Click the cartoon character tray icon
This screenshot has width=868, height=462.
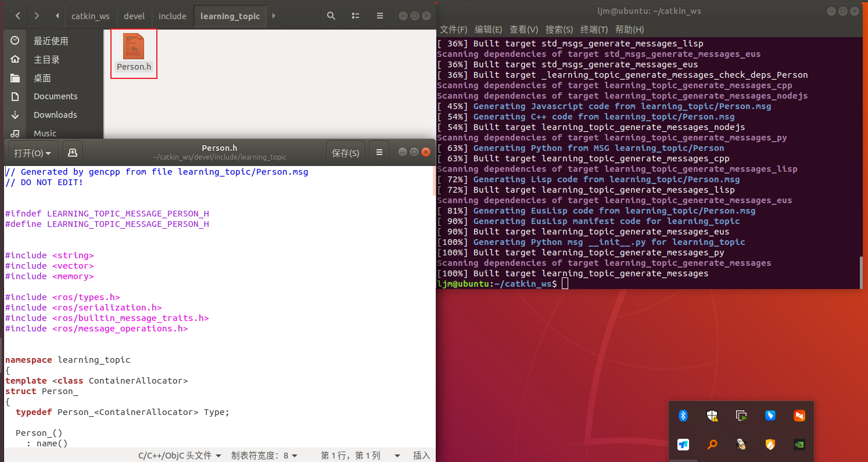point(741,445)
